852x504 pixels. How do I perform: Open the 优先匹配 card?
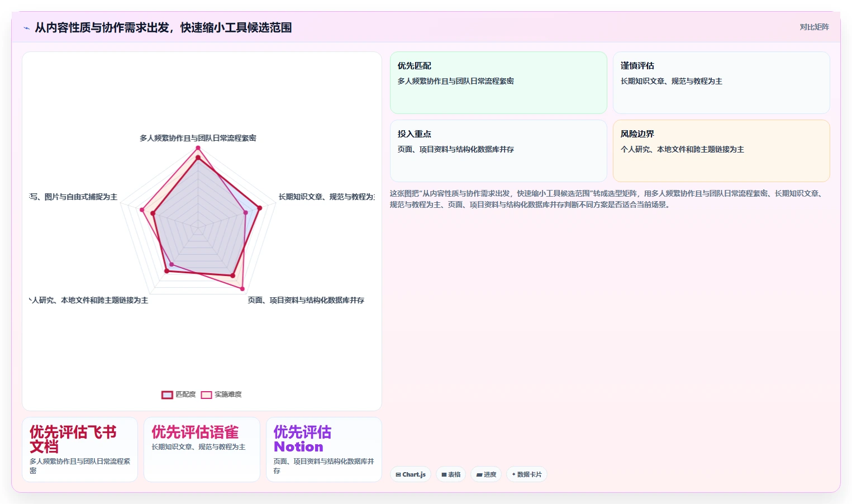pos(498,83)
